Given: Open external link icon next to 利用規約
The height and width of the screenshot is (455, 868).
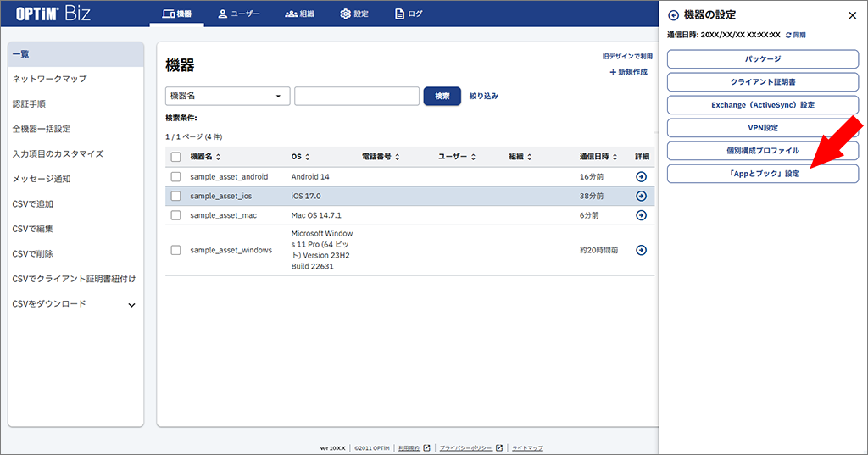Looking at the screenshot, I should point(427,448).
